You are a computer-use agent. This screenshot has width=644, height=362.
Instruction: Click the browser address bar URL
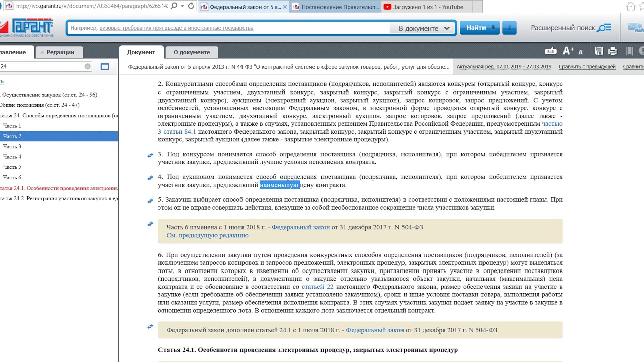click(91, 6)
